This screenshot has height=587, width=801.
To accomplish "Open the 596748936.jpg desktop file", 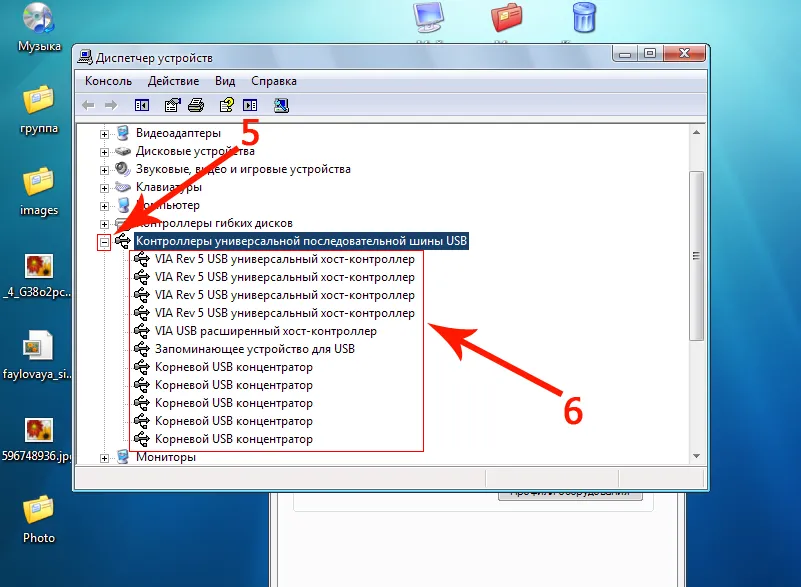I will (38, 439).
